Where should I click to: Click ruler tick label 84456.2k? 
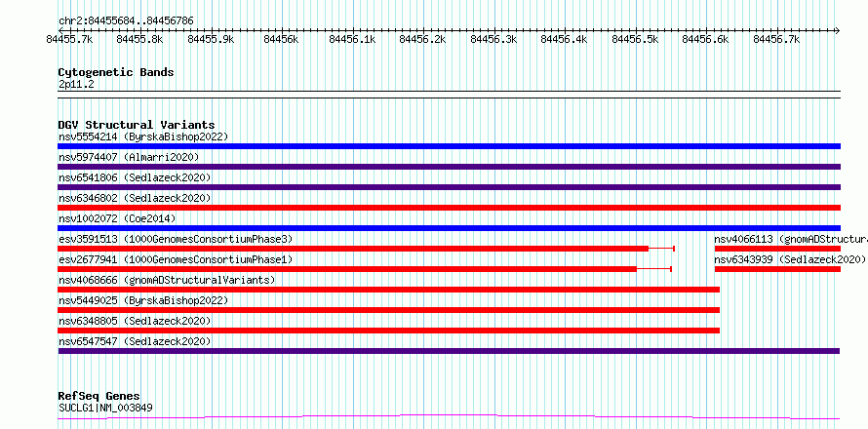click(423, 39)
